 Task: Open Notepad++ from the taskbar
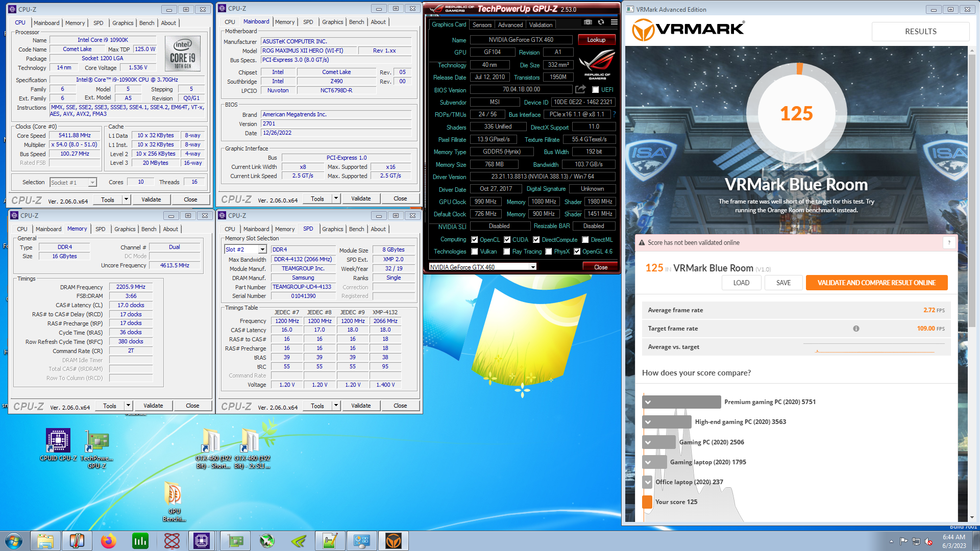point(330,541)
